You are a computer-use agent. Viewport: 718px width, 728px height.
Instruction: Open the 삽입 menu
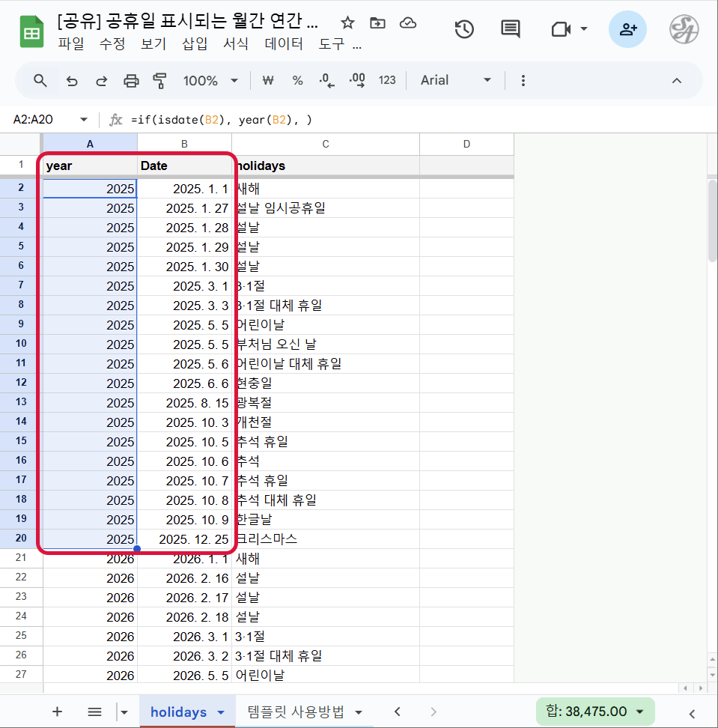pyautogui.click(x=195, y=44)
